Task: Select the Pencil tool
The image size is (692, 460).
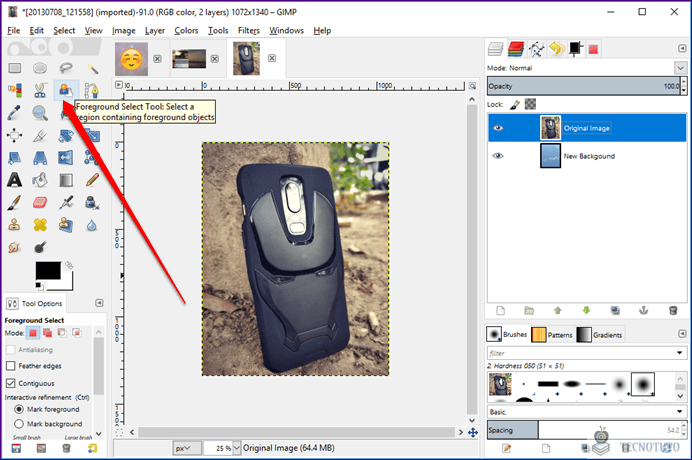Action: pos(92,180)
